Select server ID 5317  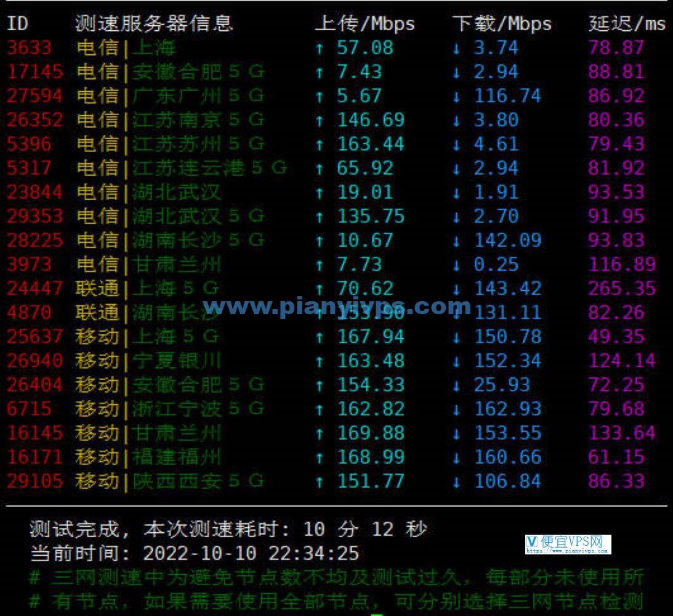pos(29,168)
